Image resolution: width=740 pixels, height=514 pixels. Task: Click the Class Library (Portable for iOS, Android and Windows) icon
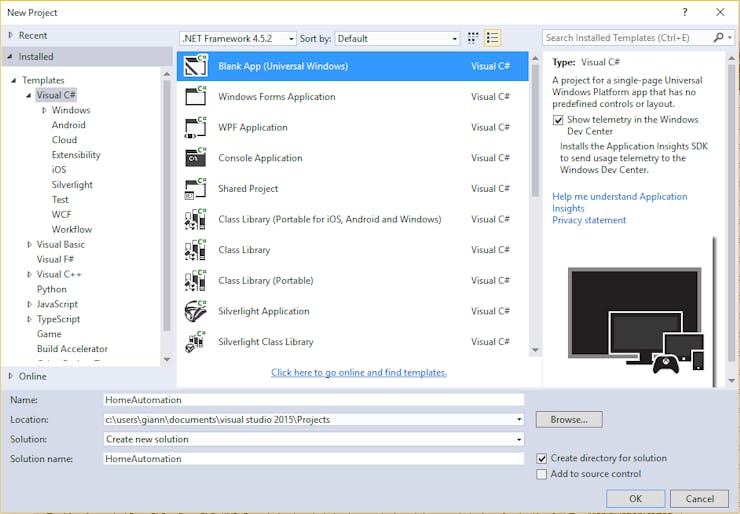195,219
